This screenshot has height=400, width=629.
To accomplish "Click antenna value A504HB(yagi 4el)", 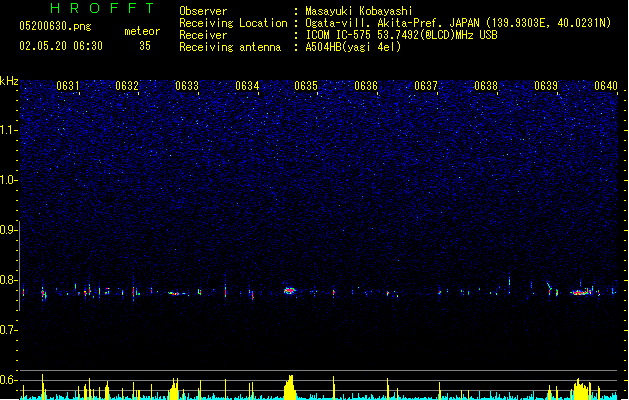I will click(353, 47).
